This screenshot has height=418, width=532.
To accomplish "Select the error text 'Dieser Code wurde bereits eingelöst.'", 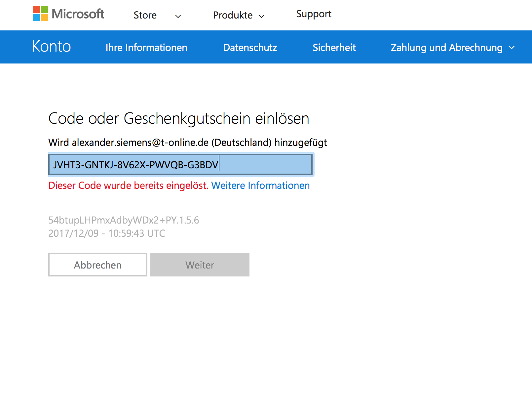I will [128, 186].
